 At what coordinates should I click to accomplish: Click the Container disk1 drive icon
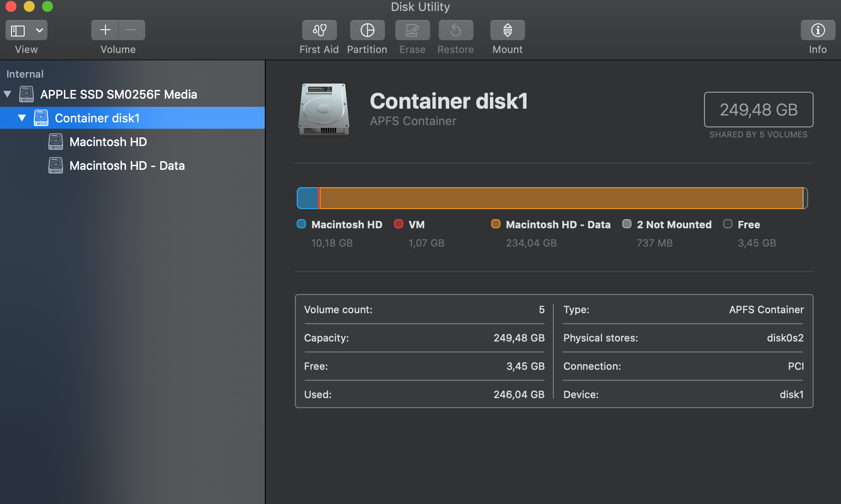[x=41, y=117]
